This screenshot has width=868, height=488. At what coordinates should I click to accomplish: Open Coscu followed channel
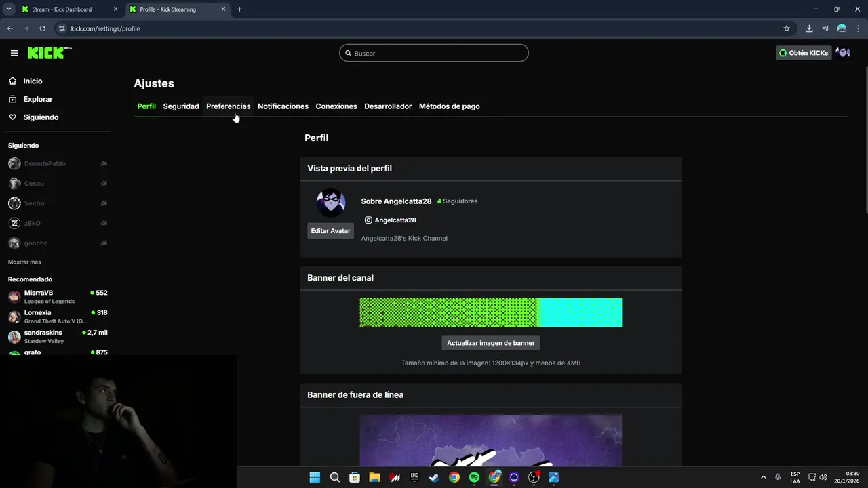tap(58, 184)
